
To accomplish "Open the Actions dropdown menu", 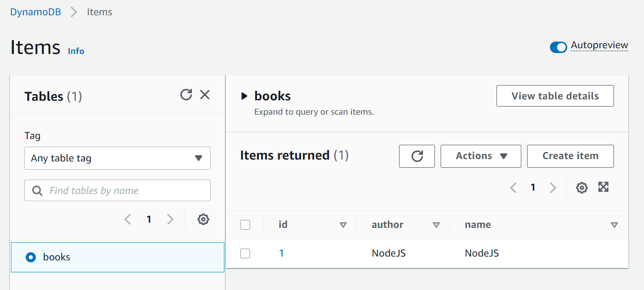I will pyautogui.click(x=481, y=156).
